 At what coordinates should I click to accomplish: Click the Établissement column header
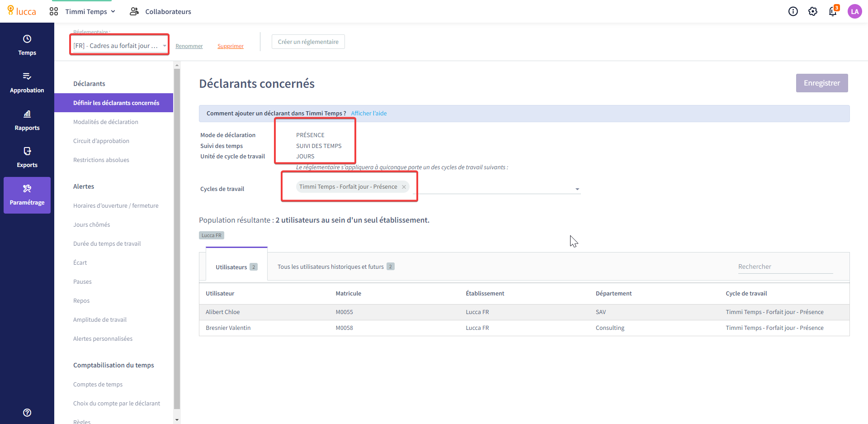pos(485,293)
